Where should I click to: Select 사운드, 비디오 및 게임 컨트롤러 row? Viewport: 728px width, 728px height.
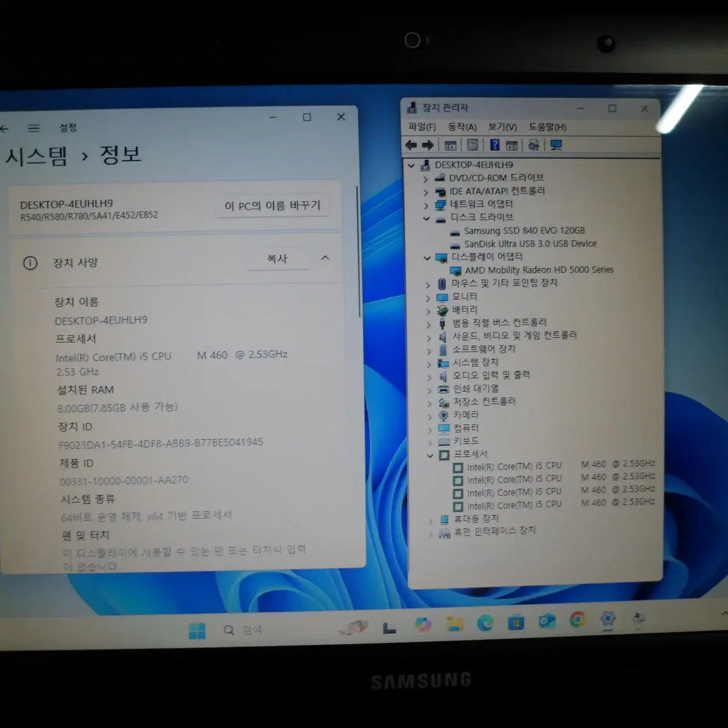click(514, 335)
